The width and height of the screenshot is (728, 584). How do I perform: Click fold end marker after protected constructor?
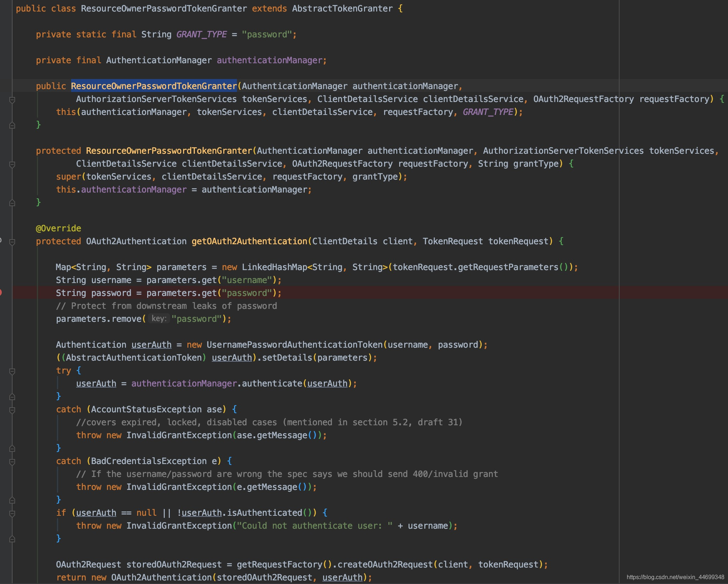click(x=12, y=203)
